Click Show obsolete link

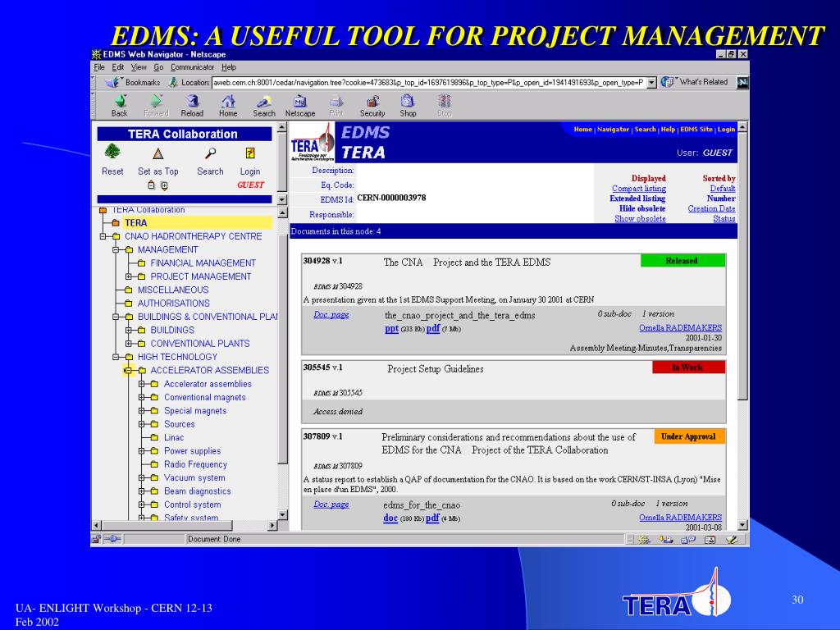[640, 218]
